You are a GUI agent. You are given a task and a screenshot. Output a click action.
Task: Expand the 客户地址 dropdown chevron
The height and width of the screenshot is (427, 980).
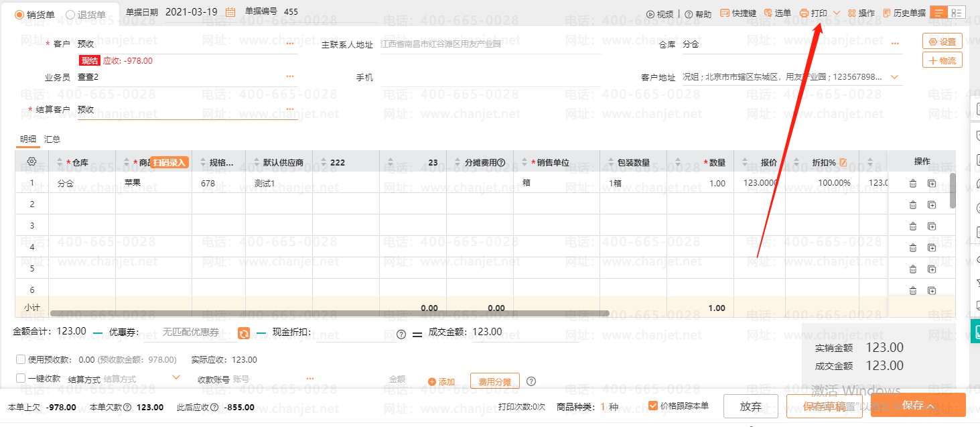[895, 77]
